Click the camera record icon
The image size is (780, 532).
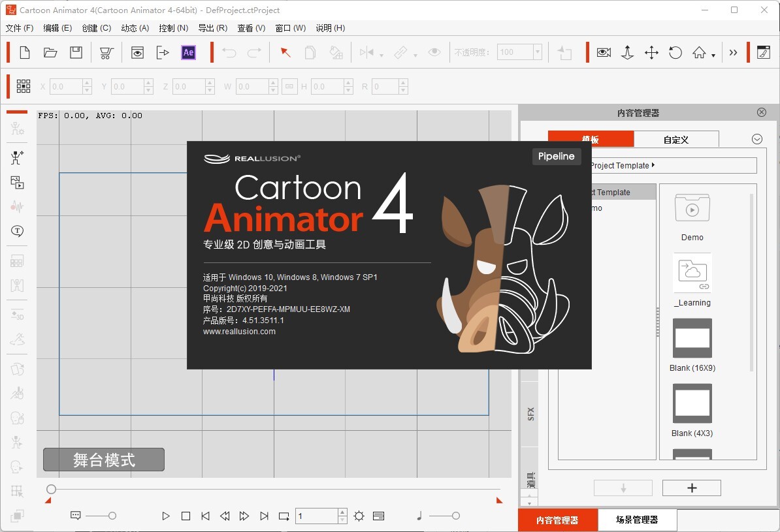pyautogui.click(x=604, y=52)
